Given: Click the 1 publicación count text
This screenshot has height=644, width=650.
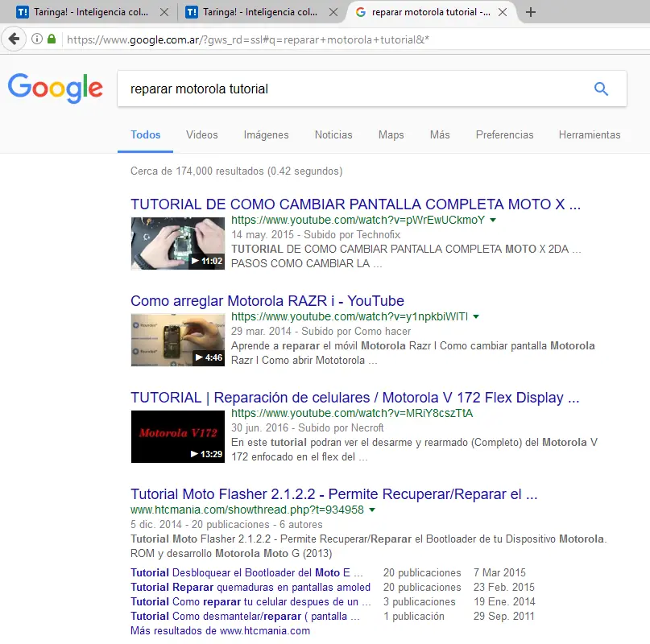Looking at the screenshot, I should 414,617.
